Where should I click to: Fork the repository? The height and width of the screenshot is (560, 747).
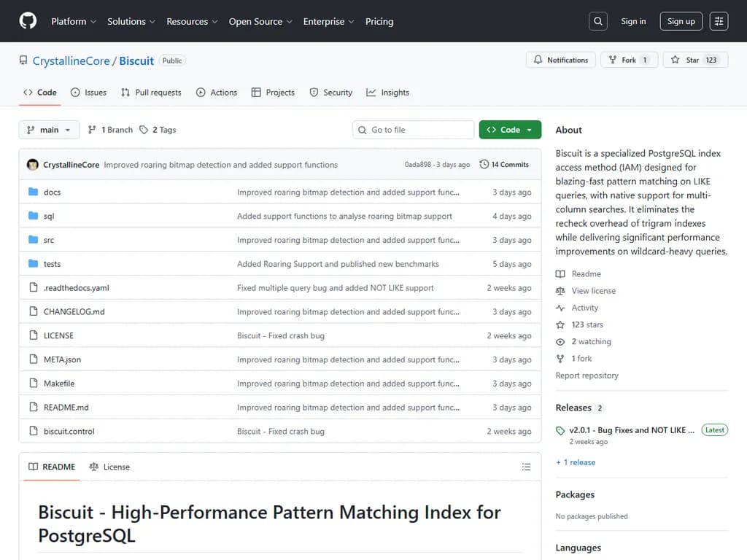click(629, 60)
